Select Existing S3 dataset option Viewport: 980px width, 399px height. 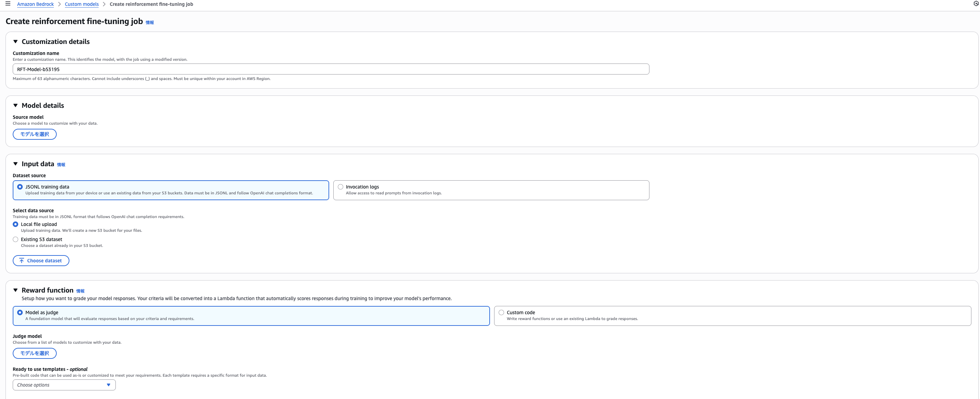pyautogui.click(x=15, y=239)
